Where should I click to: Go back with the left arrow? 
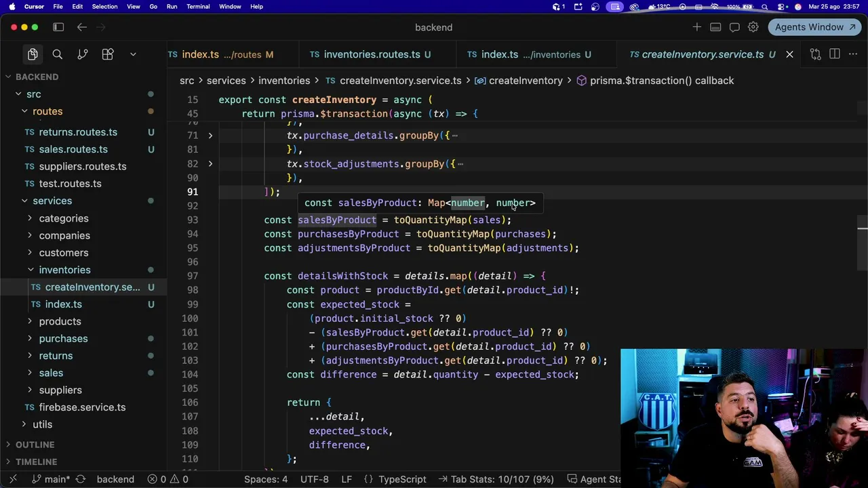(81, 27)
